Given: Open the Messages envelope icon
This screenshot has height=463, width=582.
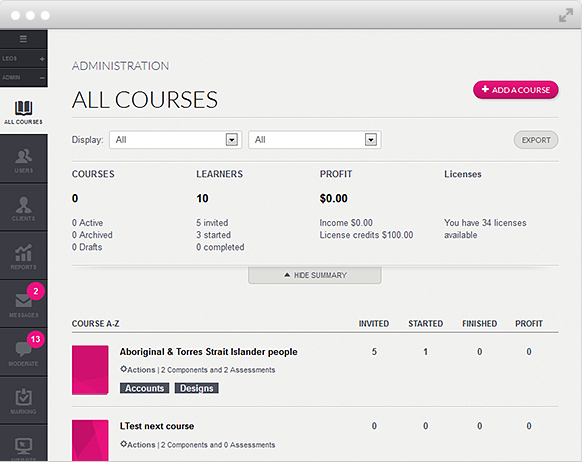Looking at the screenshot, I should click(23, 301).
